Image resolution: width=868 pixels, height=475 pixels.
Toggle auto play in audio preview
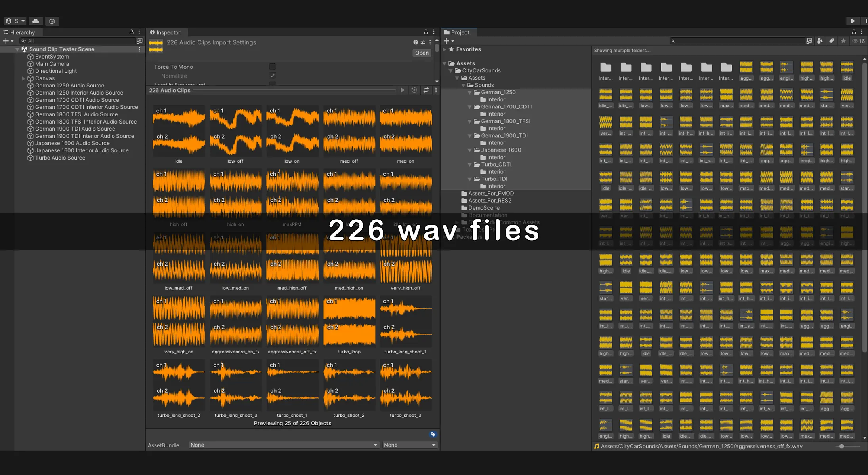click(414, 90)
